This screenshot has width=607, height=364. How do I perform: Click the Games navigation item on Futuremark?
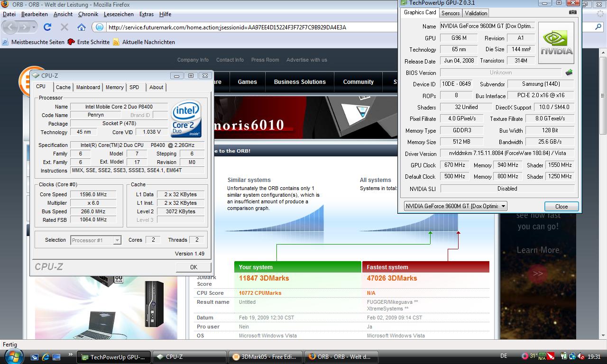(x=247, y=82)
